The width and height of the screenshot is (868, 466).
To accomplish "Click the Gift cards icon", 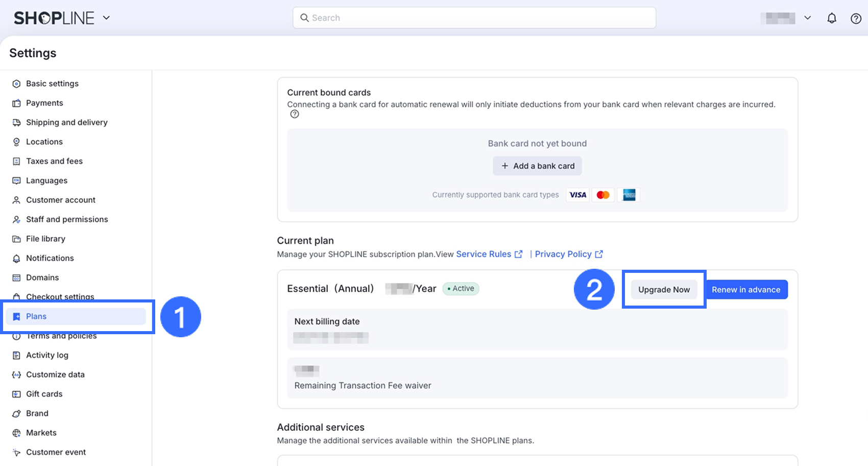I will click(16, 394).
